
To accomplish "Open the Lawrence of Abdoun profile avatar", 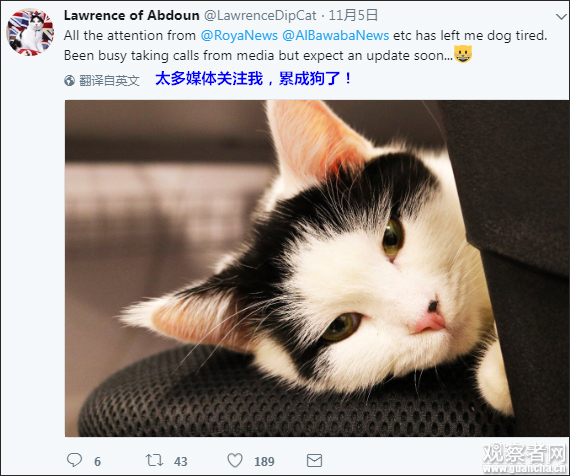I will coord(30,32).
